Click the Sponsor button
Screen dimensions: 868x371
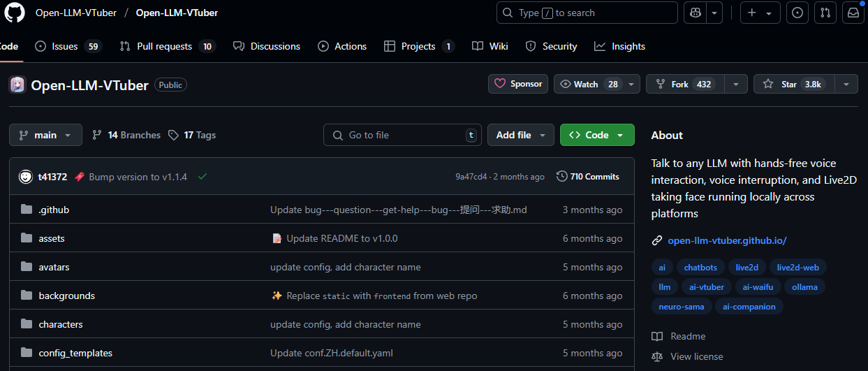tap(518, 84)
